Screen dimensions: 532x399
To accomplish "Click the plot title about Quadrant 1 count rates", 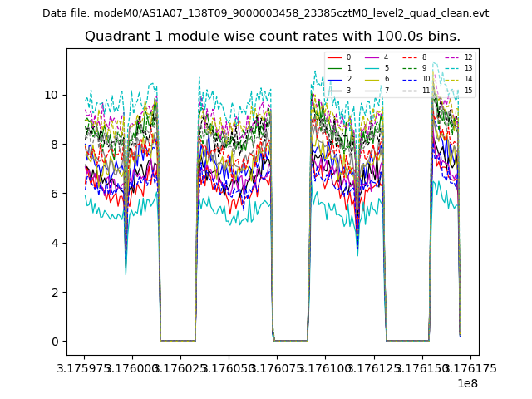I will pos(273,37).
